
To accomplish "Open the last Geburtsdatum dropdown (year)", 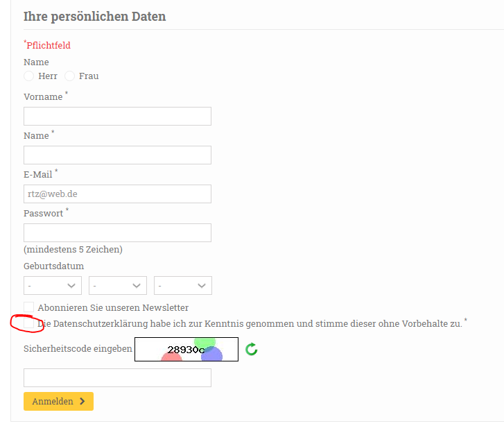I will [183, 286].
